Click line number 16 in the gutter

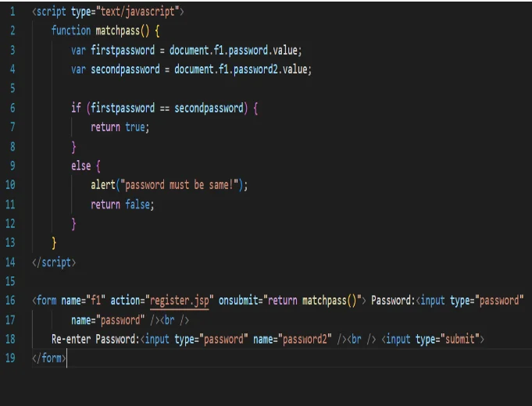(10, 301)
